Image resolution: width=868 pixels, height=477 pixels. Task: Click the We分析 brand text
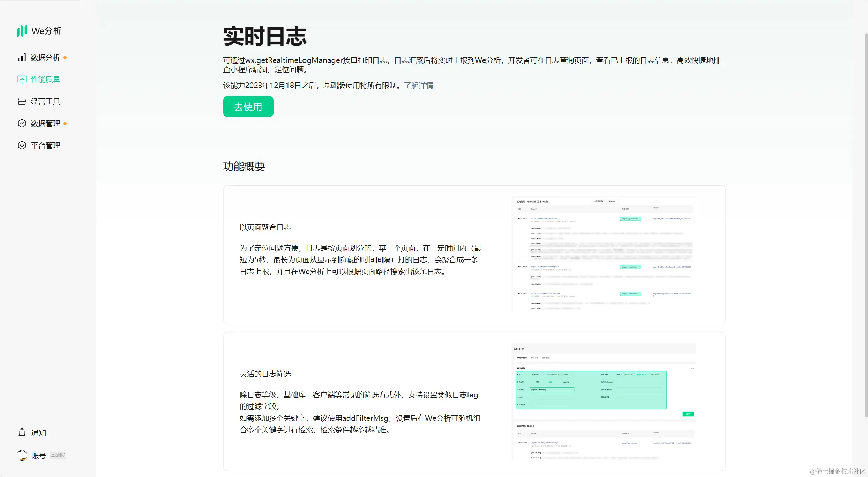click(x=46, y=31)
